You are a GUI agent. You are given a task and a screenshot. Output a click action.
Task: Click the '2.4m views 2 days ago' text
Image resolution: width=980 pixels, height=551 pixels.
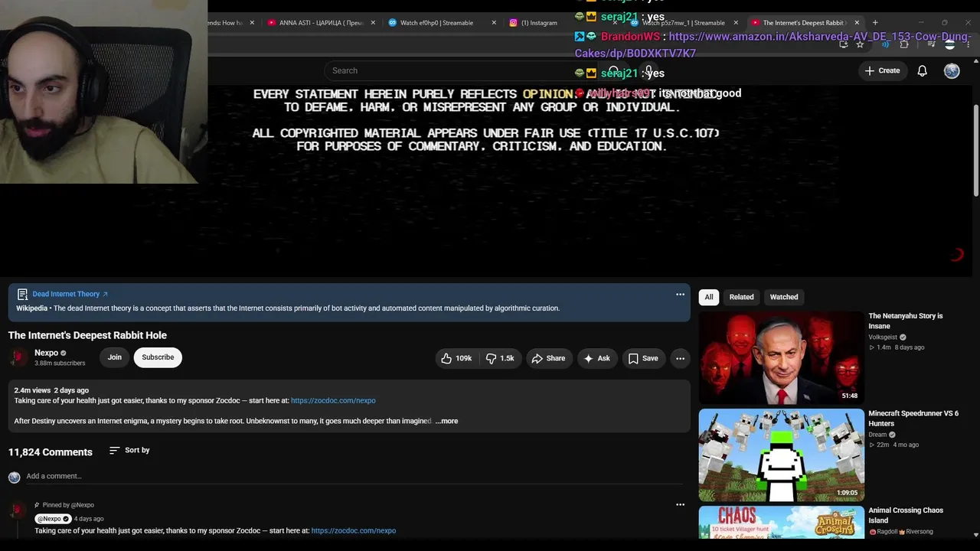pyautogui.click(x=51, y=390)
